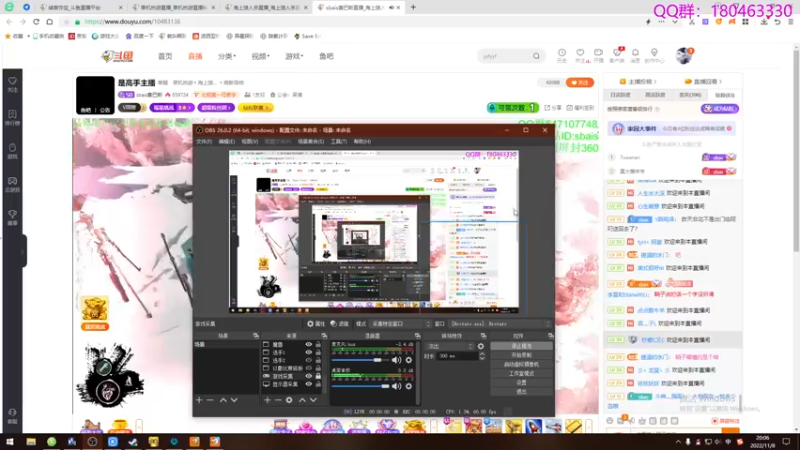Viewport: 800px width, 450px height.
Task: Mute the second mixer channel speaker icon
Action: 396,386
